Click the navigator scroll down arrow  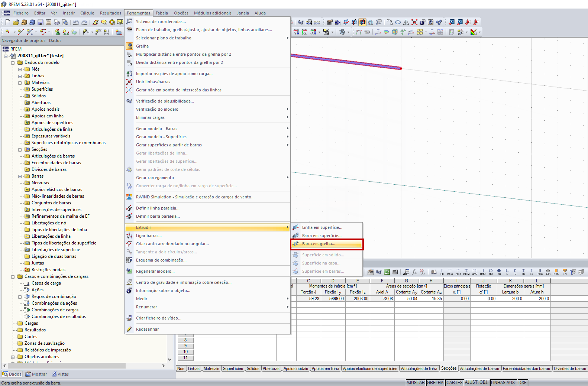pyautogui.click(x=170, y=359)
